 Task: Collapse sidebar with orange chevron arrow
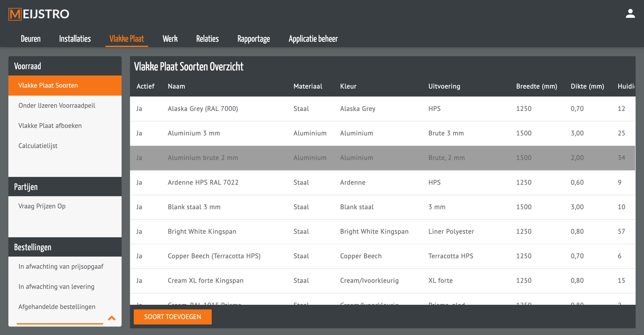tap(112, 318)
